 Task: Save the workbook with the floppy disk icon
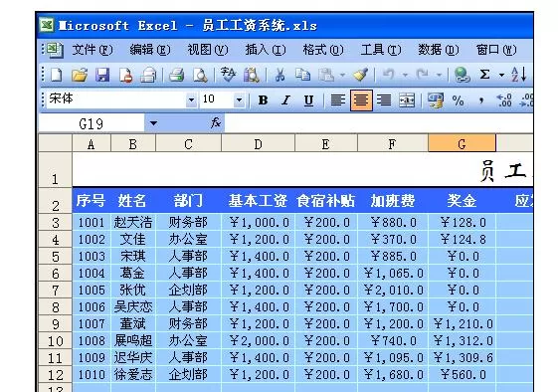coord(102,76)
